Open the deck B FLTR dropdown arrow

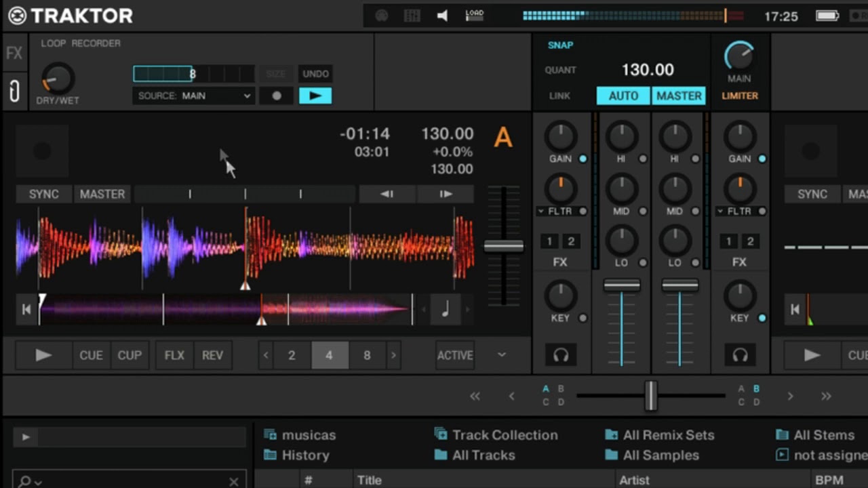[x=720, y=211]
